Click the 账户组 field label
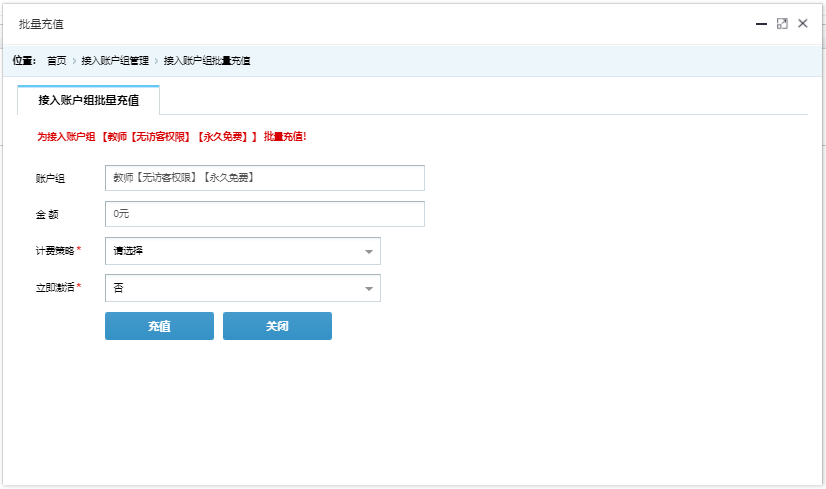This screenshot has width=826, height=489. point(50,179)
